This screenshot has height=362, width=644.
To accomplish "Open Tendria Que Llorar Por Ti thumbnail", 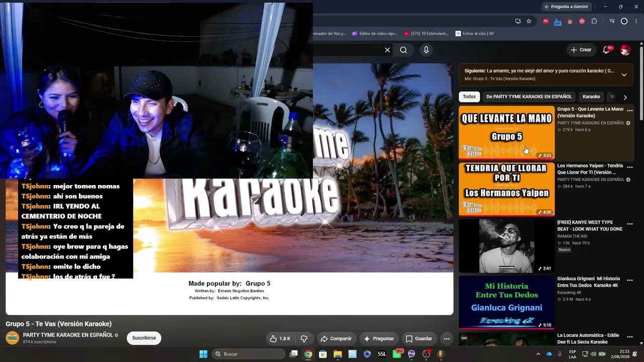I will point(507,190).
